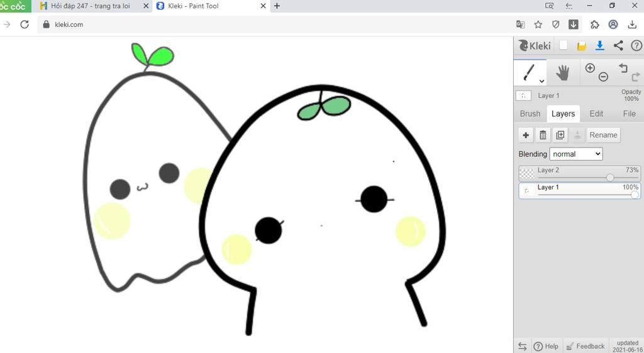Click the Cốc Cốc media download button
The height and width of the screenshot is (353, 644).
[x=574, y=24]
